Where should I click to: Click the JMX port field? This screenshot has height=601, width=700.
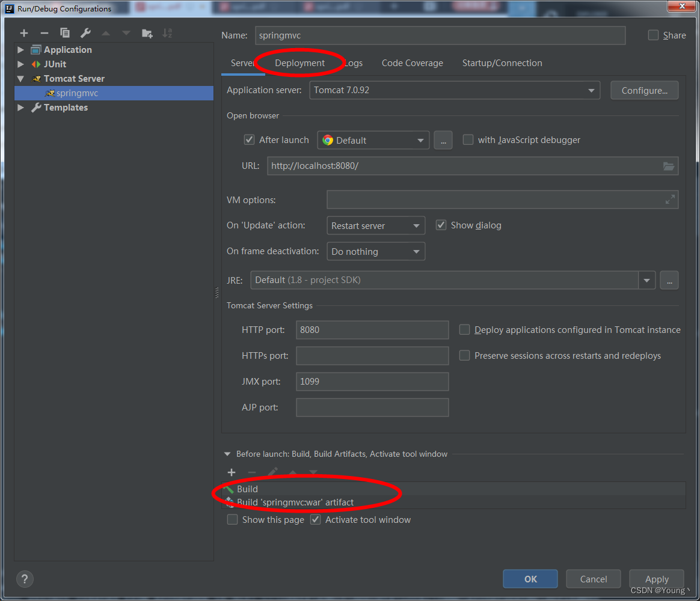[372, 382]
